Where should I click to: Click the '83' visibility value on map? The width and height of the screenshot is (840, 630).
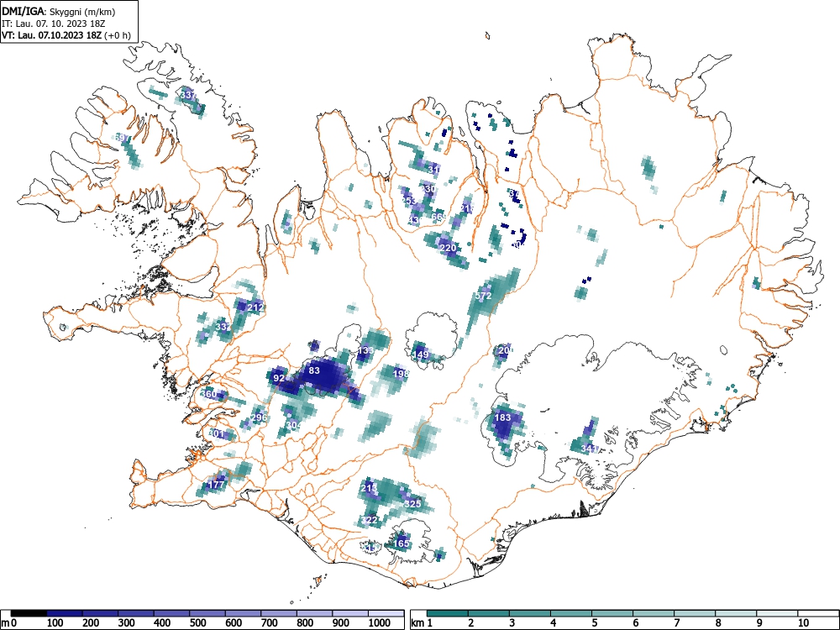314,370
